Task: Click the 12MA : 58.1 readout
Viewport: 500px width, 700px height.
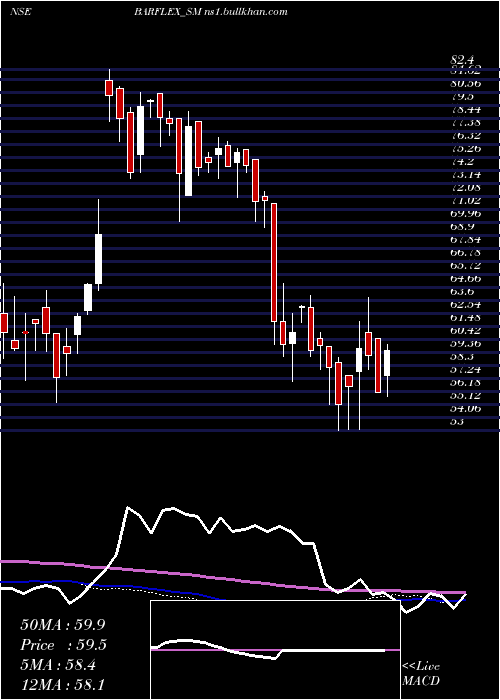Action: [x=63, y=685]
